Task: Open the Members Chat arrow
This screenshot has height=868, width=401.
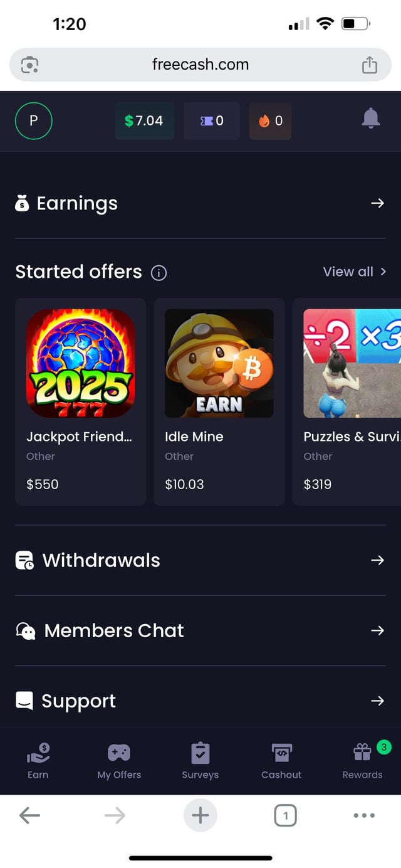Action: (x=377, y=630)
